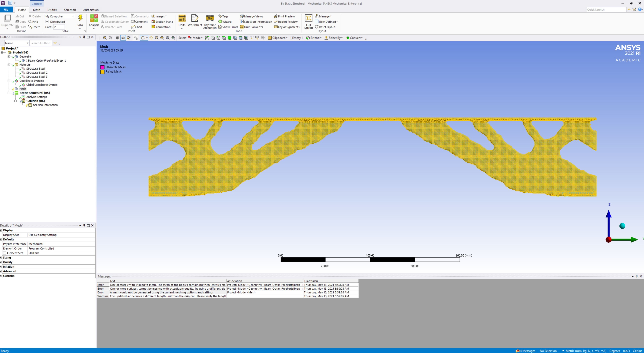This screenshot has height=353, width=644.
Task: Open the Unit Converter tool
Action: tap(252, 27)
